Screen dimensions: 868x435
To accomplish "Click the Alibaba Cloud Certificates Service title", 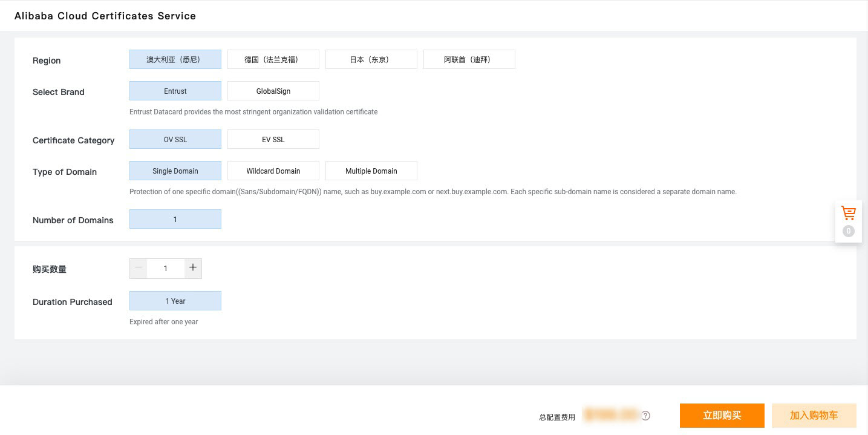I will (x=105, y=16).
